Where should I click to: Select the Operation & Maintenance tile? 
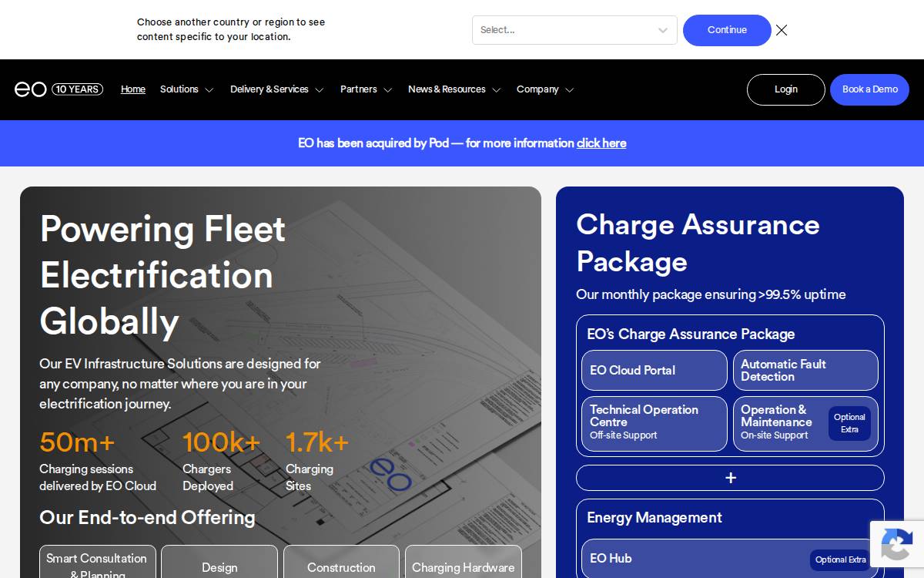point(805,424)
